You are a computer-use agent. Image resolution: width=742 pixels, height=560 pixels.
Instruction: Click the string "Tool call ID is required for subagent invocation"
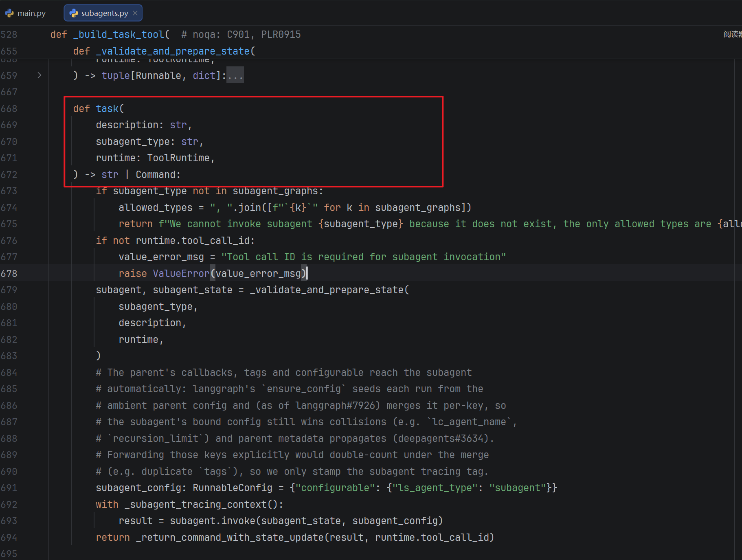(x=364, y=257)
